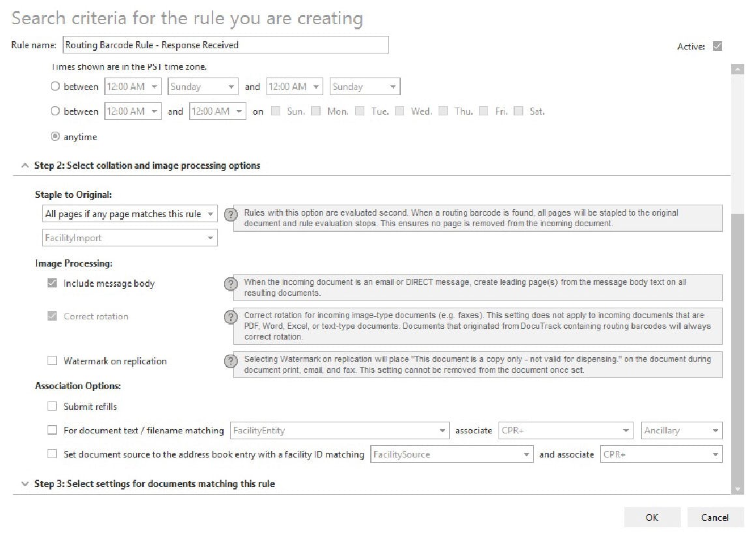Click the Rule name text field
Image resolution: width=756 pixels, height=539 pixels.
tap(225, 45)
